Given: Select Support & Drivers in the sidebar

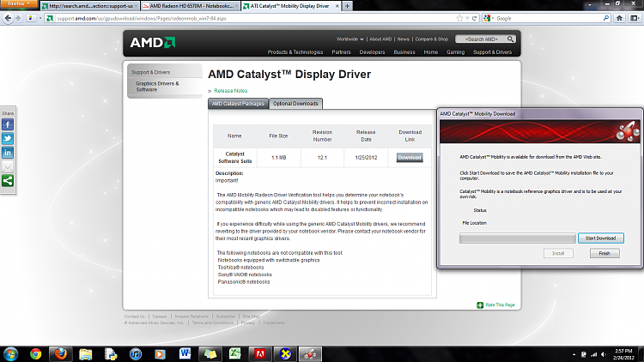Looking at the screenshot, I should tap(151, 72).
